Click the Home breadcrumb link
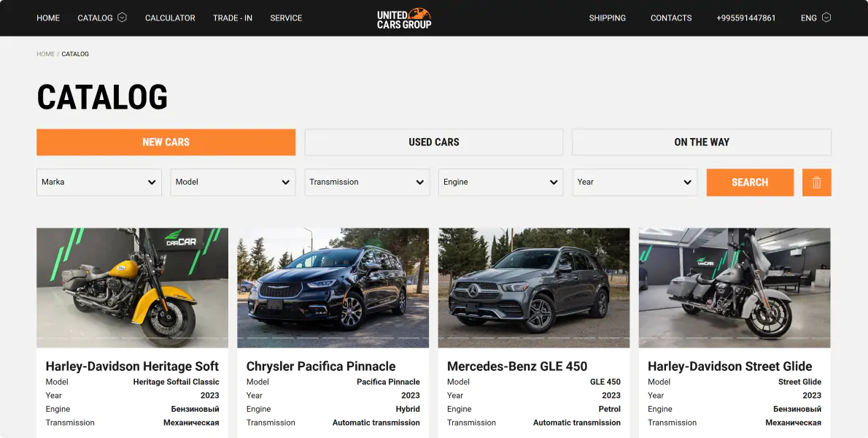 tap(45, 54)
